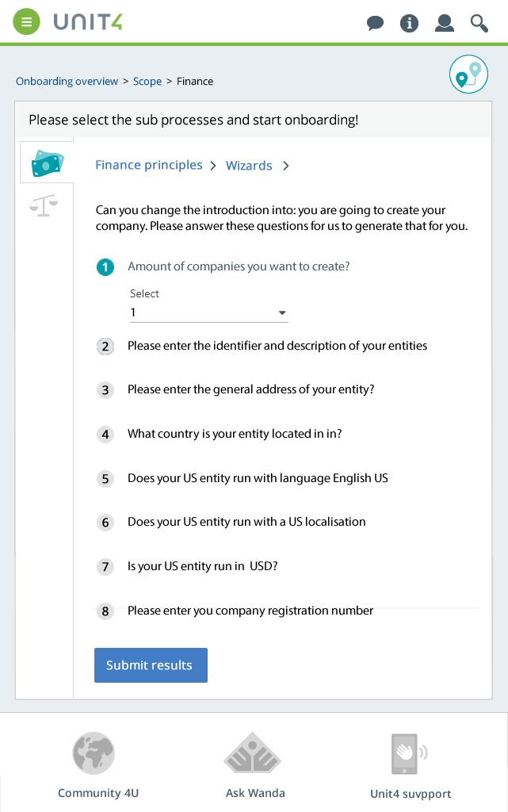Screen dimensions: 508x812
Task: Open the Ask Wanda icon
Action: click(x=253, y=753)
